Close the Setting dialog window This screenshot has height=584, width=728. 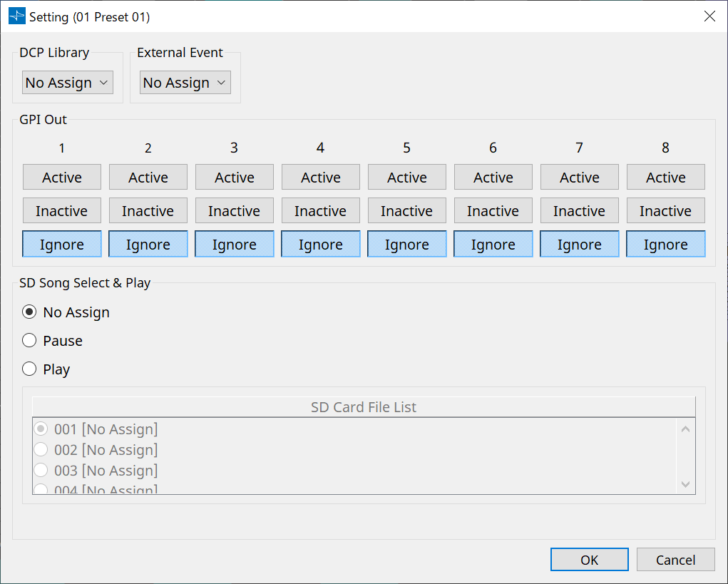(x=709, y=16)
